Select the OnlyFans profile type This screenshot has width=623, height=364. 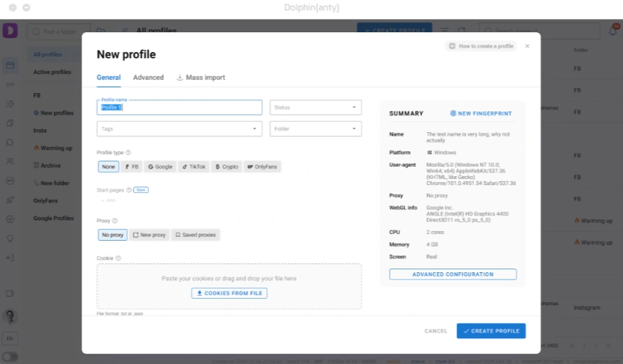(262, 167)
